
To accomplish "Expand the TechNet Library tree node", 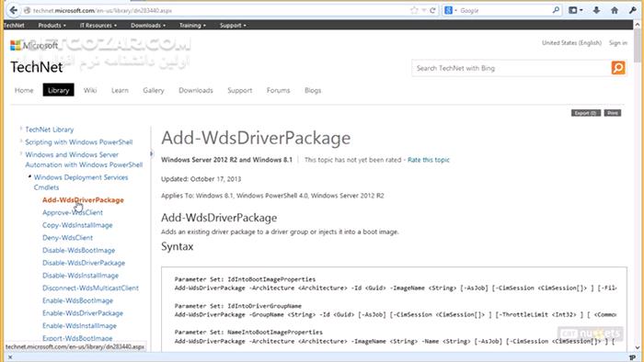I will [21, 129].
